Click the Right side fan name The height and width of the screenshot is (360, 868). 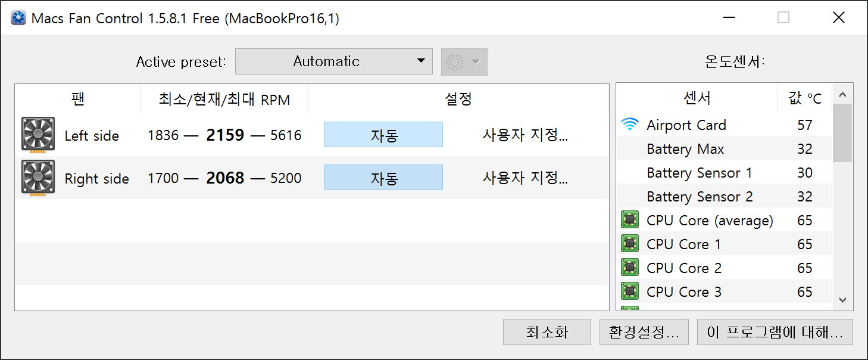pos(96,178)
